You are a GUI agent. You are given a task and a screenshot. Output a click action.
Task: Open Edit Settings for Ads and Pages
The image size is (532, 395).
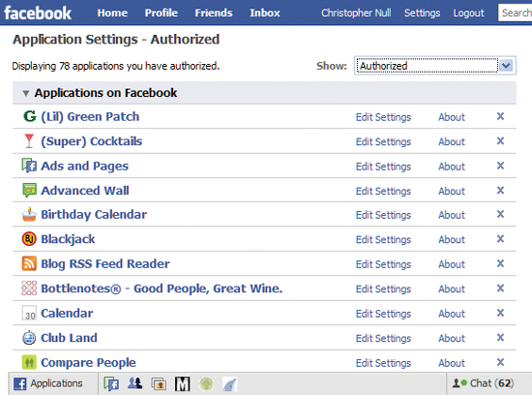point(383,167)
